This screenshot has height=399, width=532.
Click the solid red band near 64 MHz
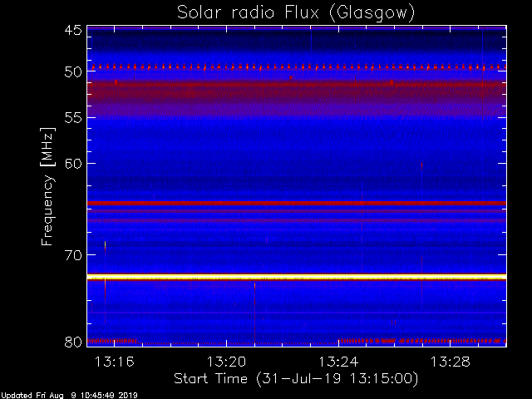297,203
